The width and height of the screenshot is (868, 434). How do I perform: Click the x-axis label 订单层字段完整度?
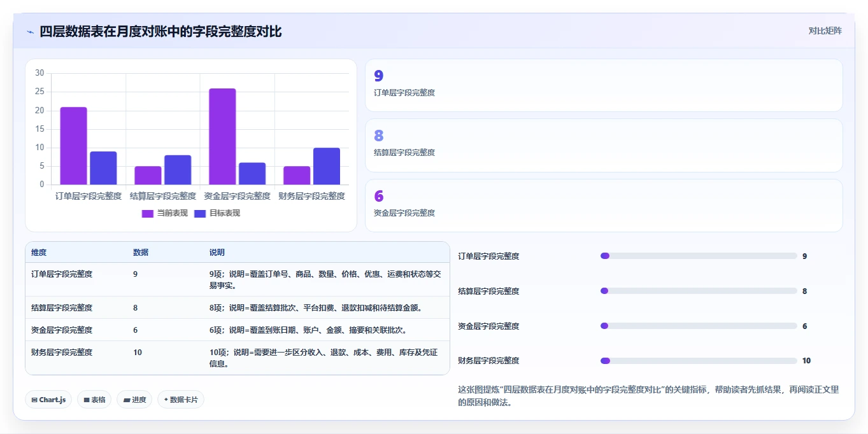(89, 196)
